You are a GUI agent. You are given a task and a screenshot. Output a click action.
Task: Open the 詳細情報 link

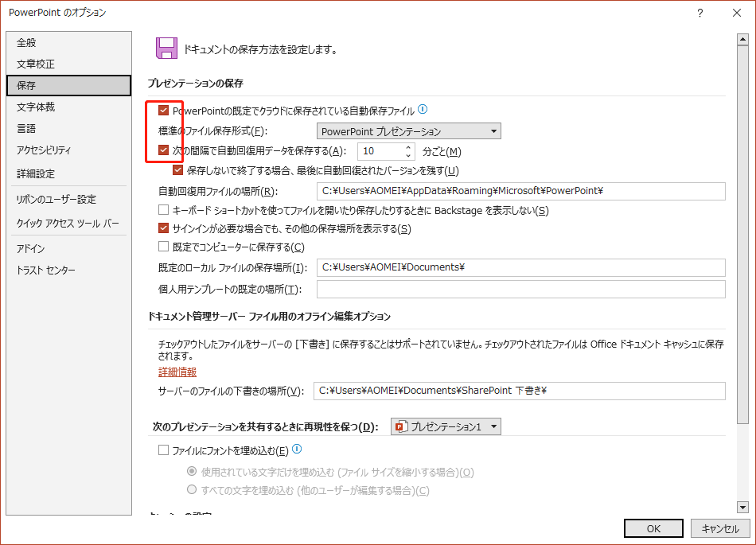[x=177, y=372]
